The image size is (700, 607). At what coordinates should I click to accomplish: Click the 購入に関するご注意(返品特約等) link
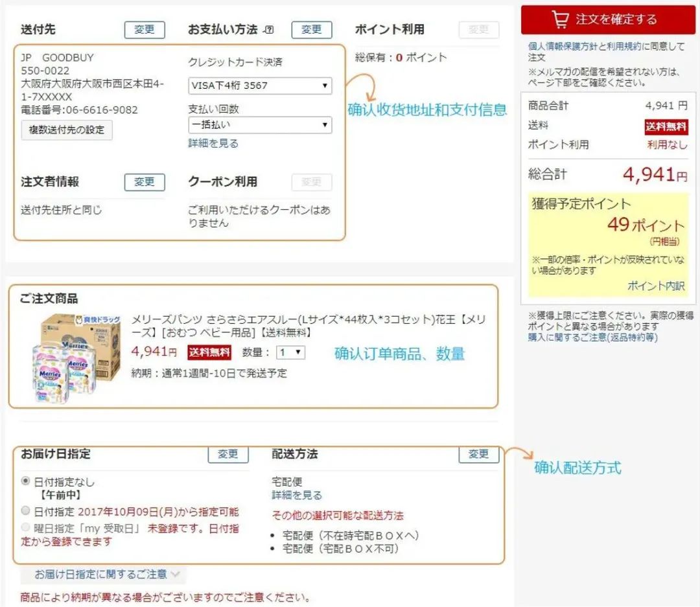(x=593, y=337)
